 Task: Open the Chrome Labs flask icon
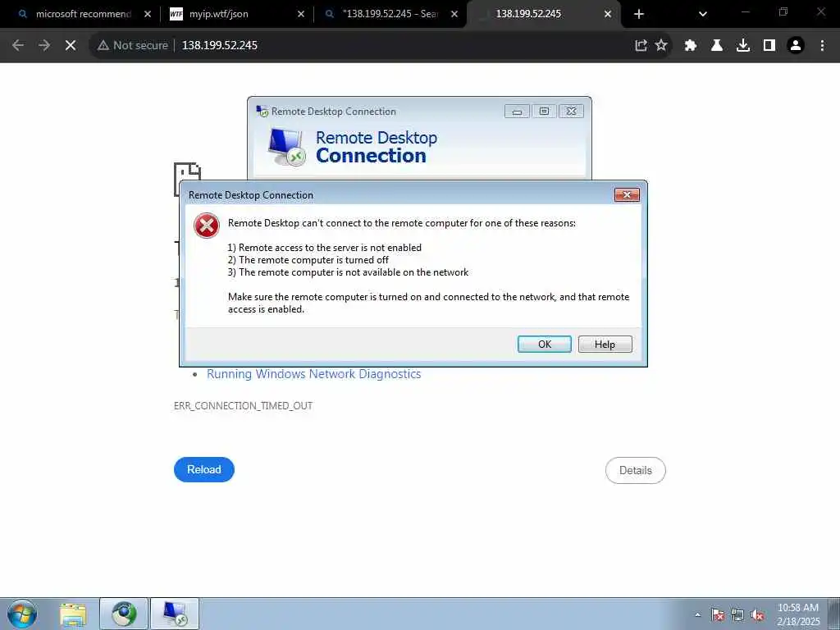[x=717, y=46]
